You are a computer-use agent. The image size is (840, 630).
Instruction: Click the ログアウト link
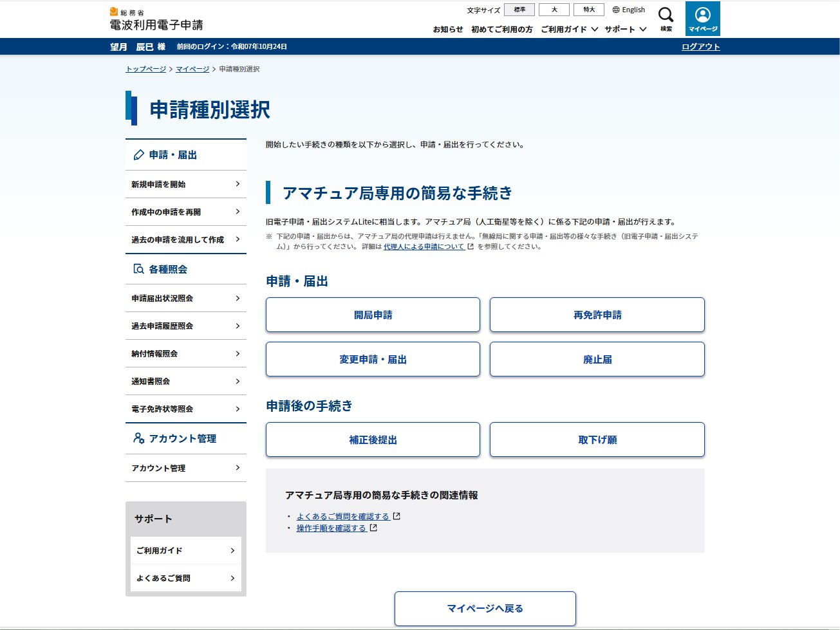click(x=700, y=46)
